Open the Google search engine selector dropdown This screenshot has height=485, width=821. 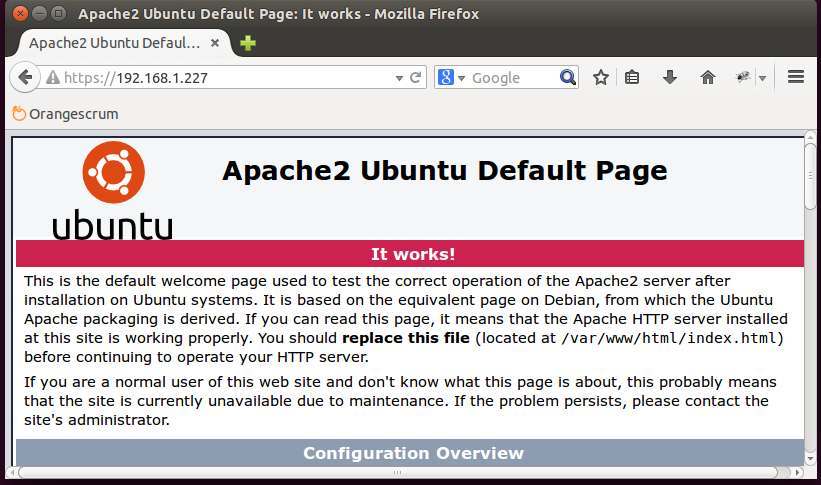tap(451, 78)
